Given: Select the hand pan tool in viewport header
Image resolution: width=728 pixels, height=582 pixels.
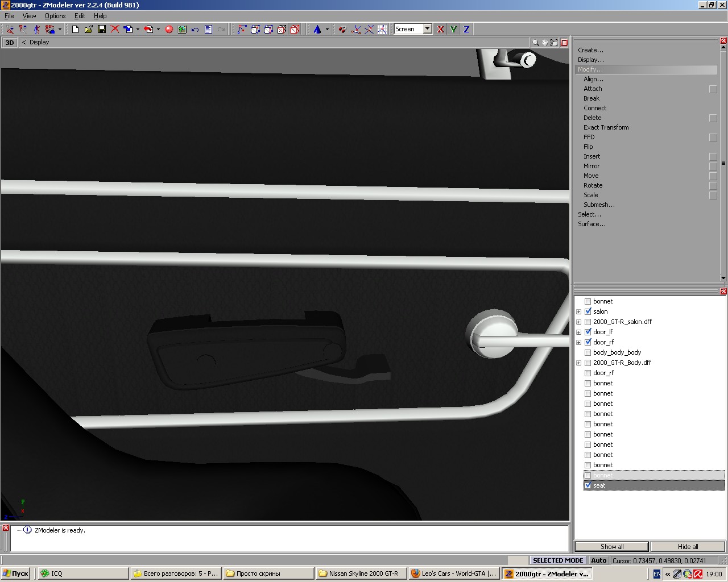Looking at the screenshot, I should (x=544, y=43).
